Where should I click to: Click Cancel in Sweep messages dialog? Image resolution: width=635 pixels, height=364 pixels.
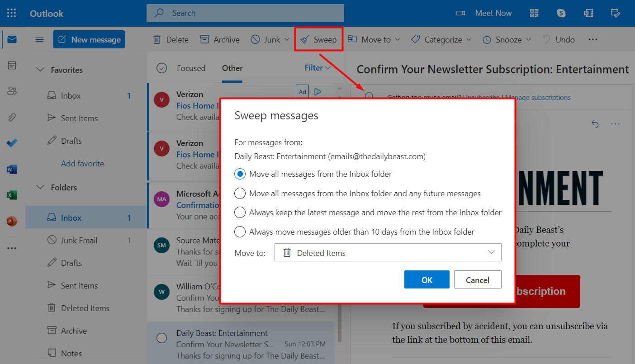(478, 280)
